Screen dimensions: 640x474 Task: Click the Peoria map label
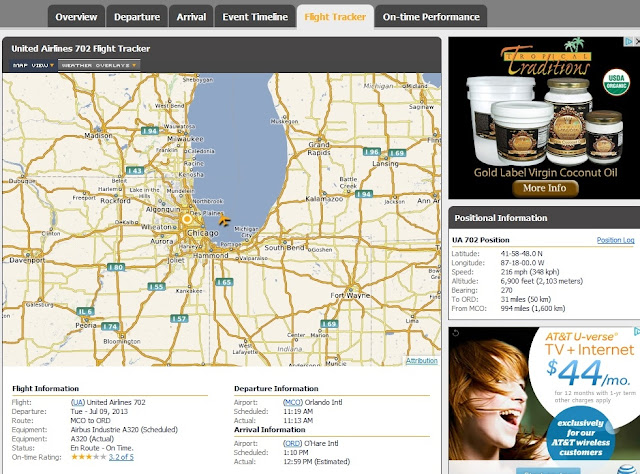[86, 325]
